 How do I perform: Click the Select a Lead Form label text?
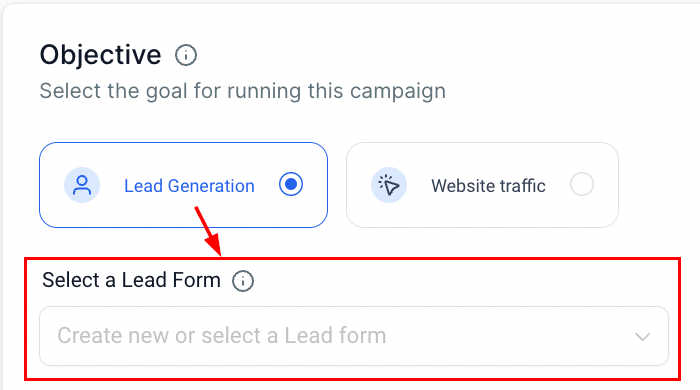pyautogui.click(x=131, y=280)
